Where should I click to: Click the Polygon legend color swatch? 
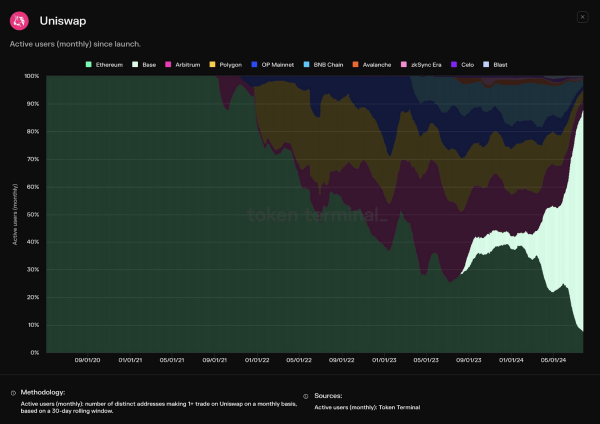pyautogui.click(x=211, y=64)
